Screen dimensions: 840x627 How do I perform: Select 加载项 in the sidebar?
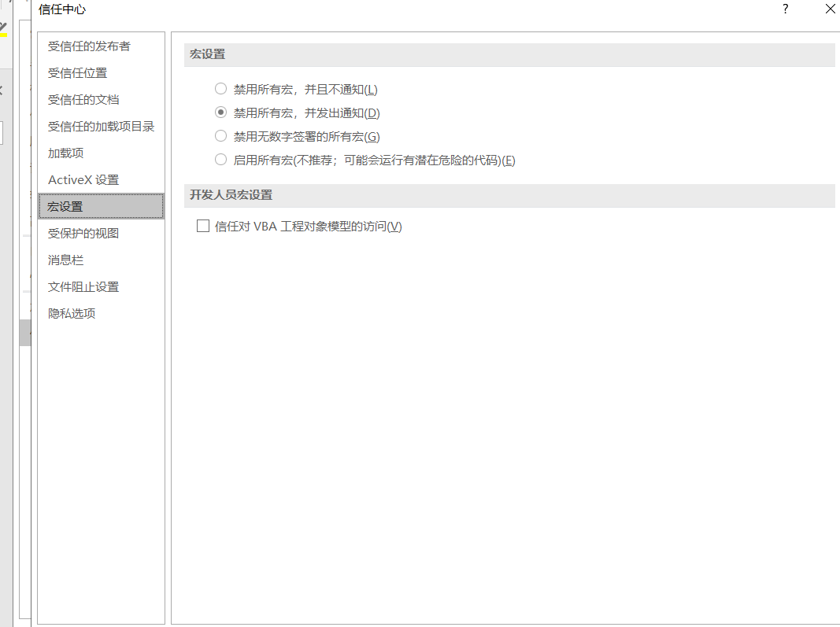(65, 153)
